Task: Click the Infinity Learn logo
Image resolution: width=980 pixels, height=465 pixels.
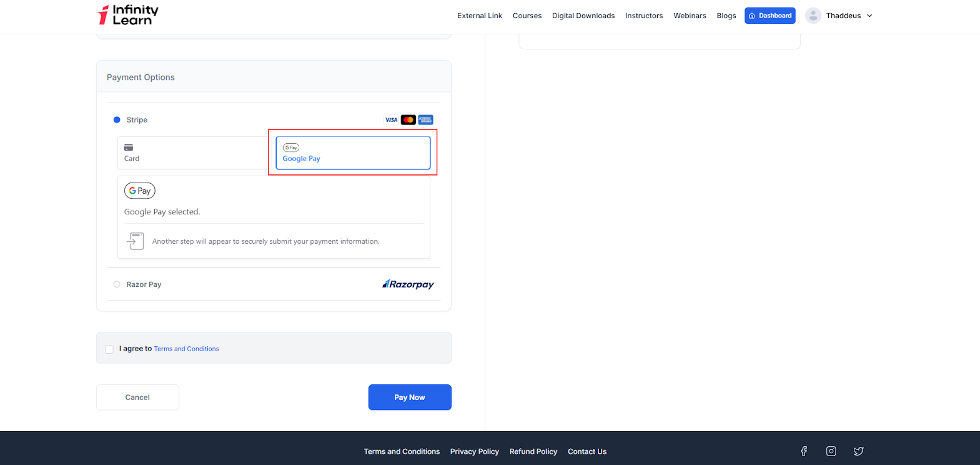Action: 128,15
